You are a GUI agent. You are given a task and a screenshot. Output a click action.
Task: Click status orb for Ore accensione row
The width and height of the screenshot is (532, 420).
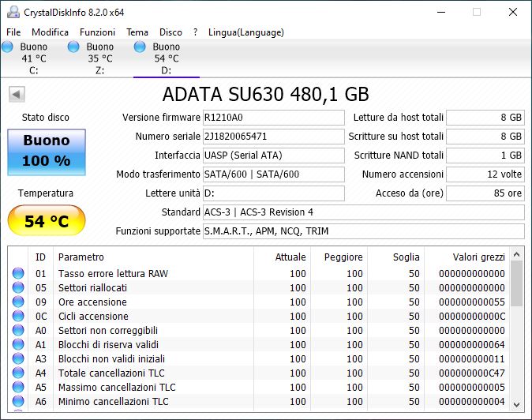(18, 302)
